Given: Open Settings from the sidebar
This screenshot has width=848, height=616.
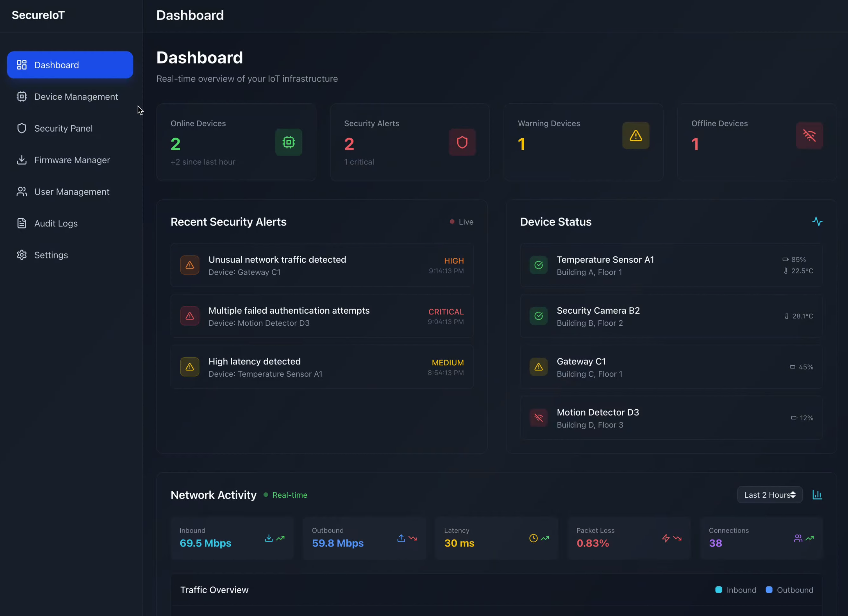Looking at the screenshot, I should pyautogui.click(x=69, y=255).
